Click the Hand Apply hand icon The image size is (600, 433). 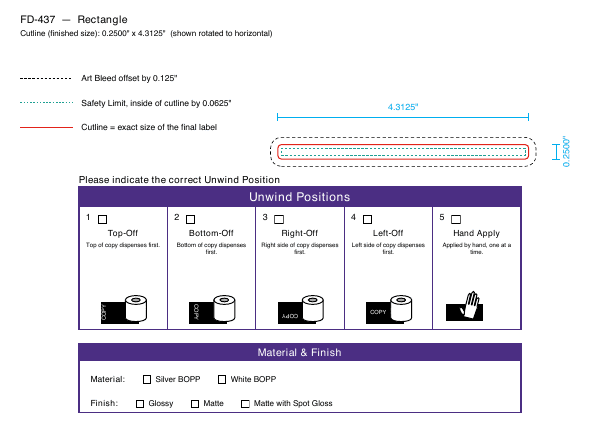(465, 306)
